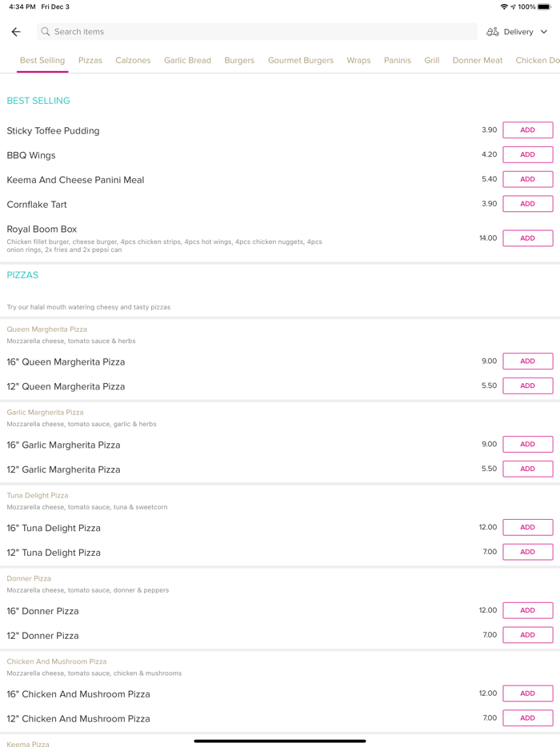This screenshot has height=747, width=560.
Task: Tap the back arrow icon
Action: [x=16, y=32]
